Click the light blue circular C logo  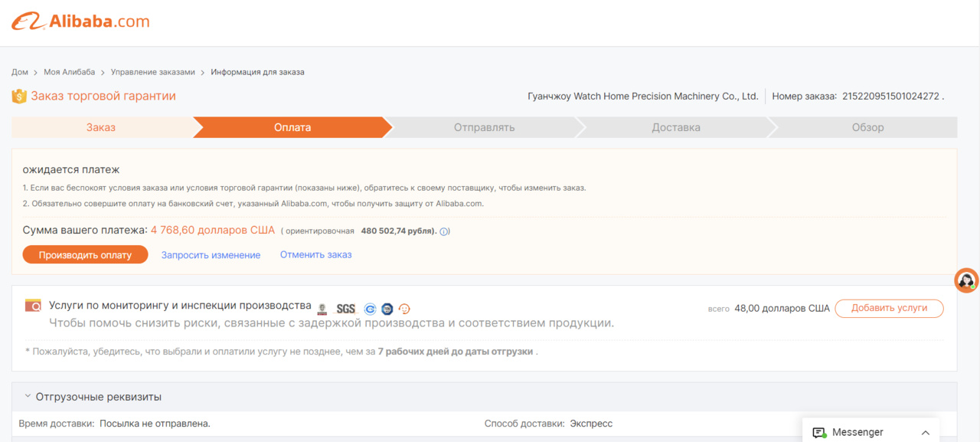click(x=371, y=309)
